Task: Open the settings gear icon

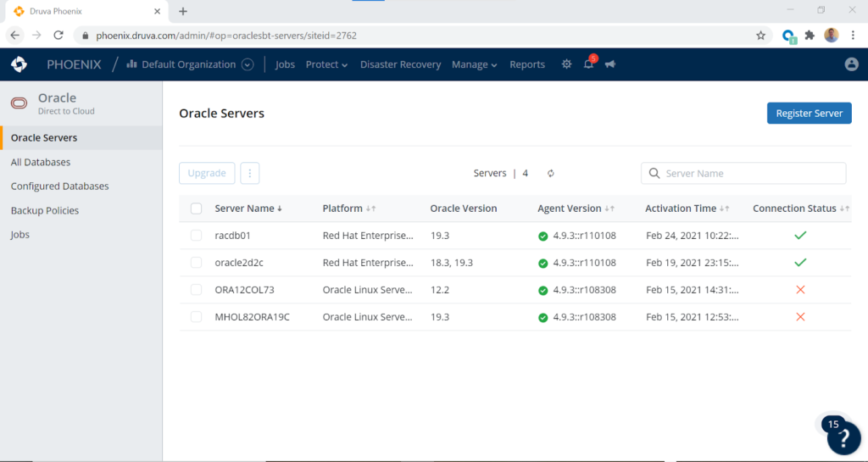Action: (566, 64)
